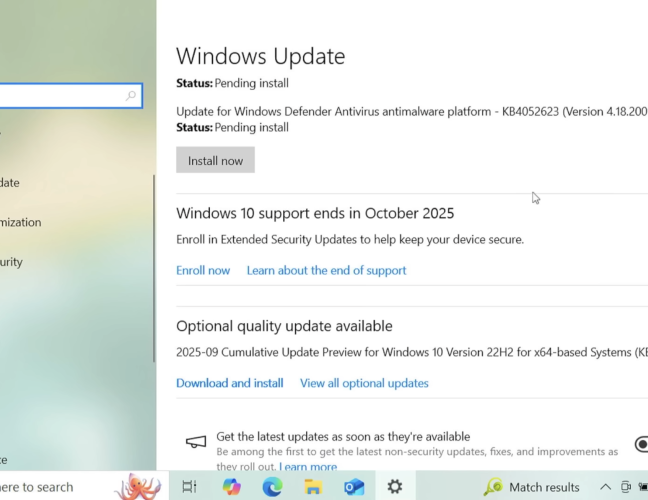Open Outlook from the taskbar
648x500 pixels.
(354, 487)
